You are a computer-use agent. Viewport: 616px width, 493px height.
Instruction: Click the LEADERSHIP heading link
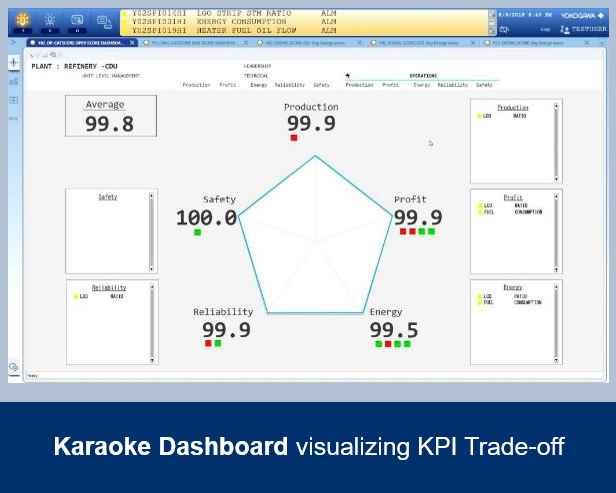257,66
